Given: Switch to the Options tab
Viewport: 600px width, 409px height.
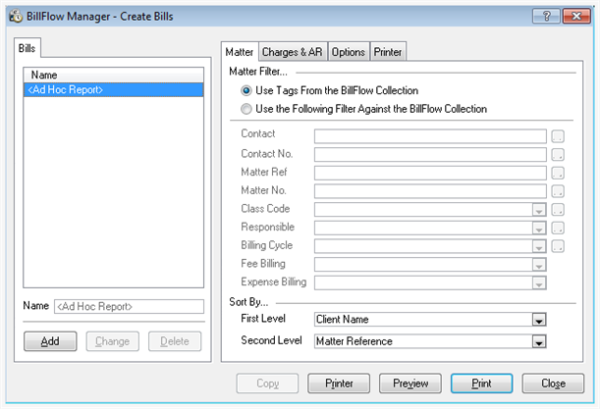Looking at the screenshot, I should [348, 52].
